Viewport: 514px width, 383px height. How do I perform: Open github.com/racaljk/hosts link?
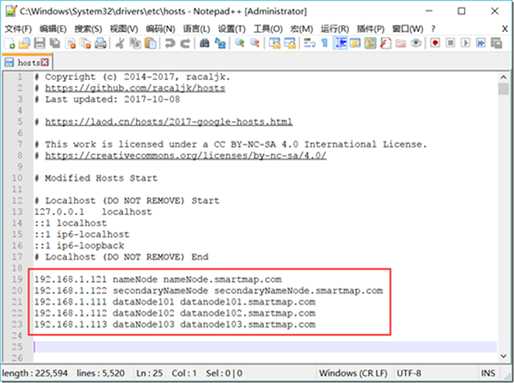(x=135, y=88)
